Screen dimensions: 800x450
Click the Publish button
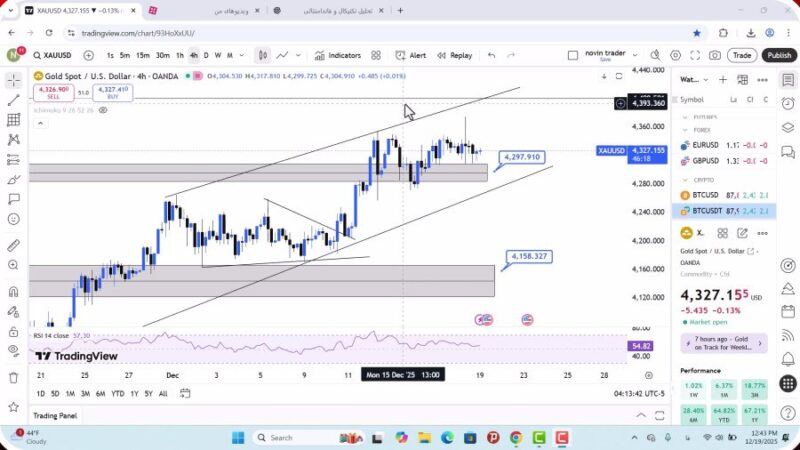(x=778, y=55)
